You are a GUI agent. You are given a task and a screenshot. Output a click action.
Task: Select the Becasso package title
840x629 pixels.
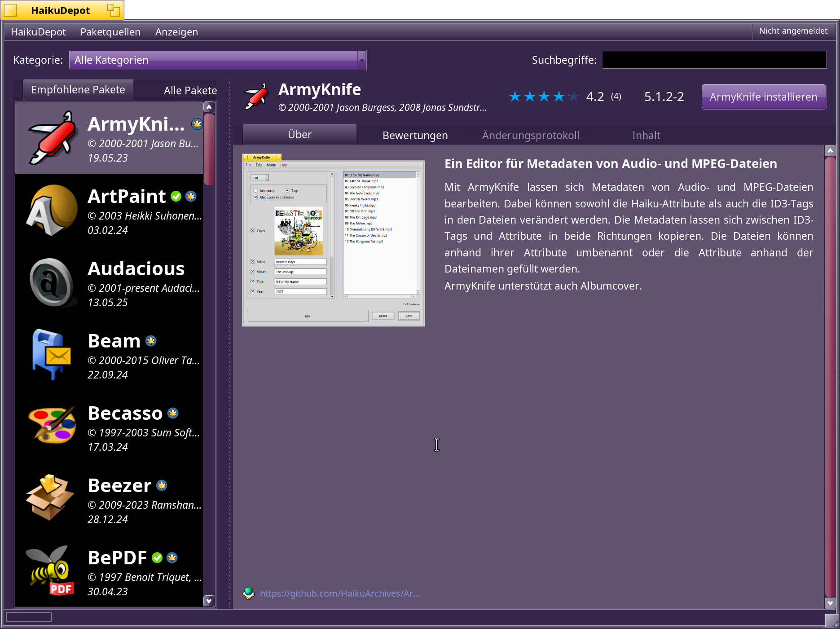point(125,413)
